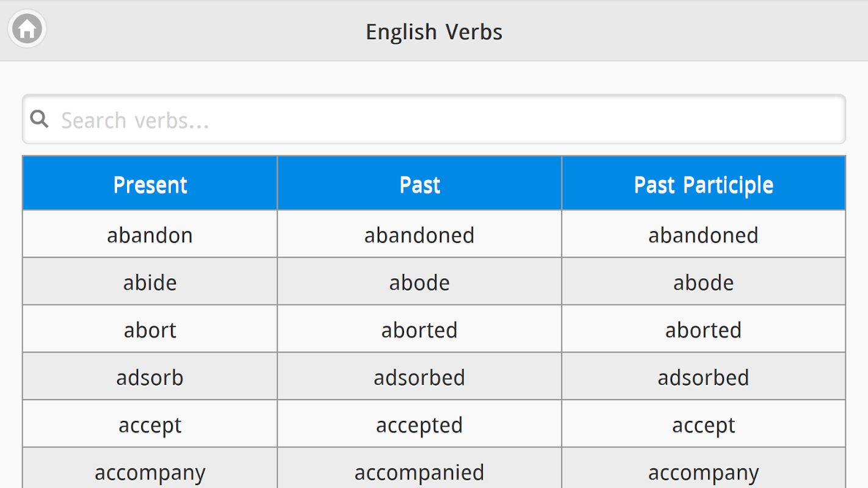The height and width of the screenshot is (488, 868).
Task: Tap 'adsorbed' in the Past column
Action: (x=419, y=378)
